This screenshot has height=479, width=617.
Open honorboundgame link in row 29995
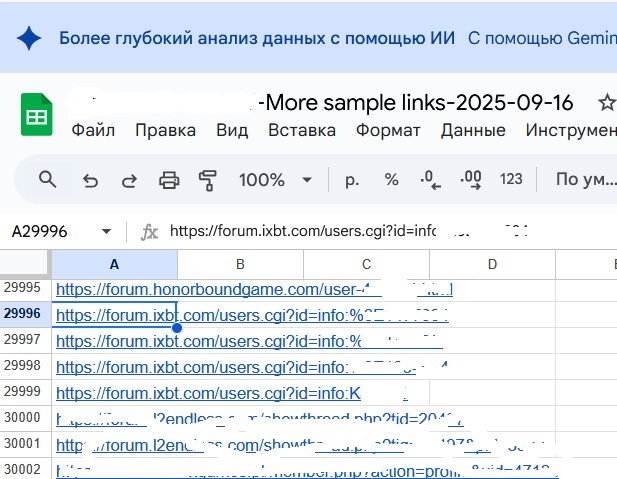click(x=254, y=290)
